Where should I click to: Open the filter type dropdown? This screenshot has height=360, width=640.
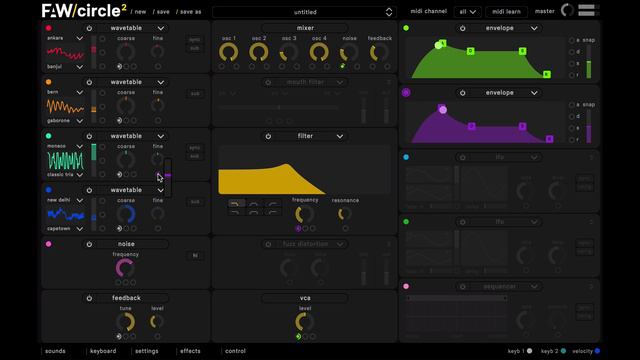click(x=340, y=136)
